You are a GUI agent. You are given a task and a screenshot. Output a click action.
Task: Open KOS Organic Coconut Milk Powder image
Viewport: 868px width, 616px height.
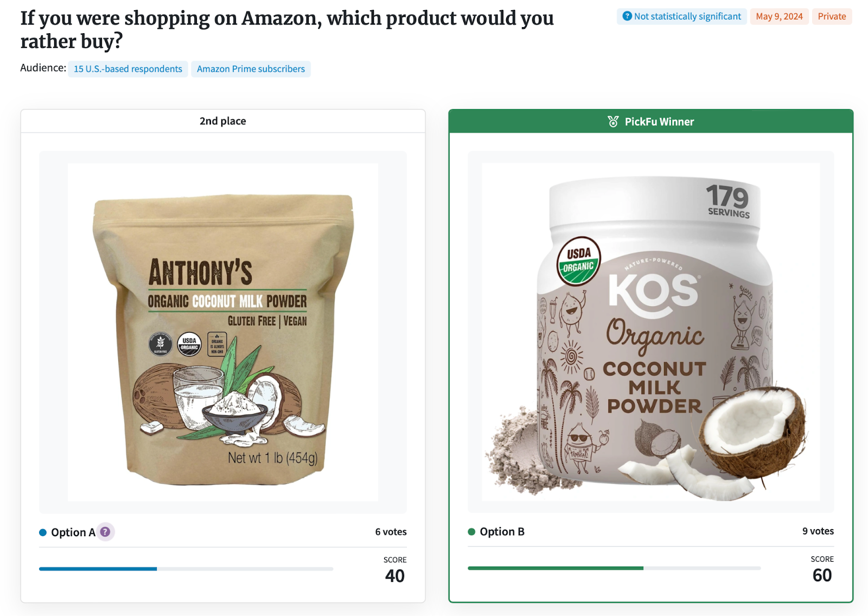point(650,332)
